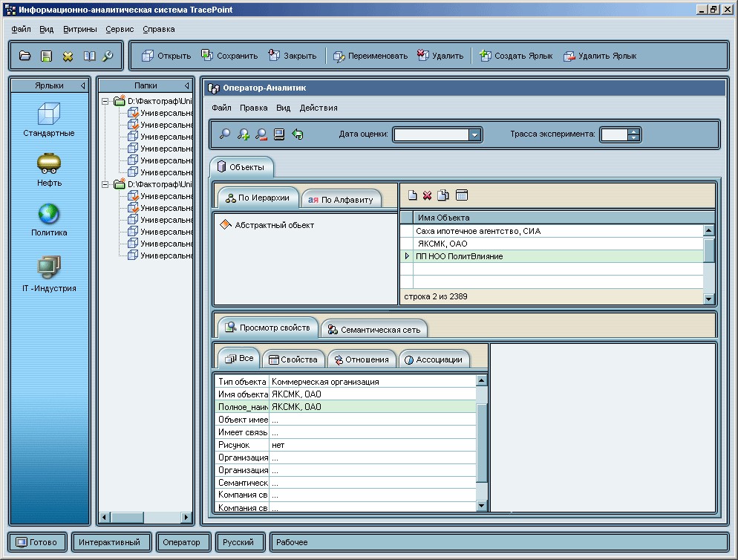Click the green back arrow icon
The image size is (738, 560).
click(x=298, y=134)
